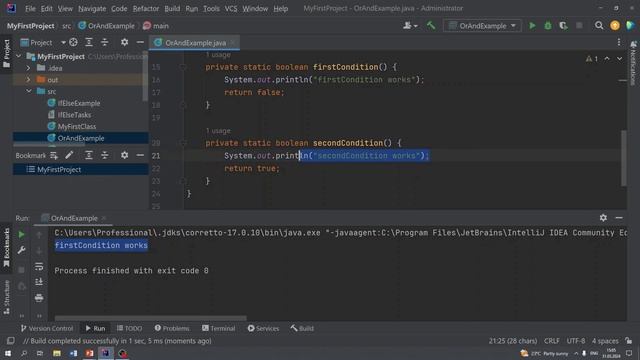Collapse the src folder
The image size is (640, 360).
coord(29,91)
